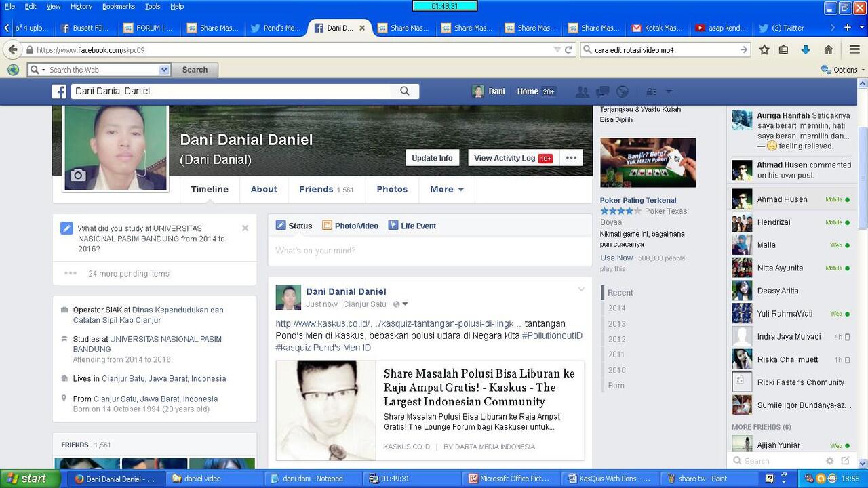The width and height of the screenshot is (868, 488).
Task: Click the What's on your mind field
Action: [x=430, y=251]
